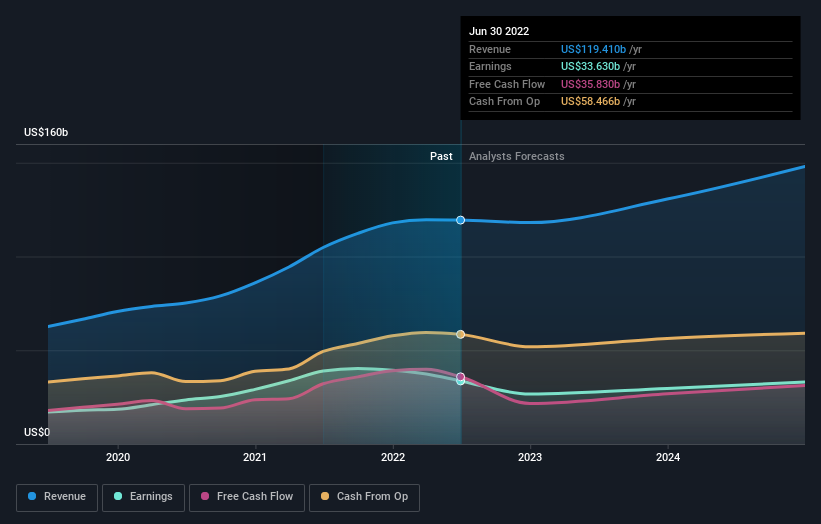Click the 2021 x-axis label

254,458
